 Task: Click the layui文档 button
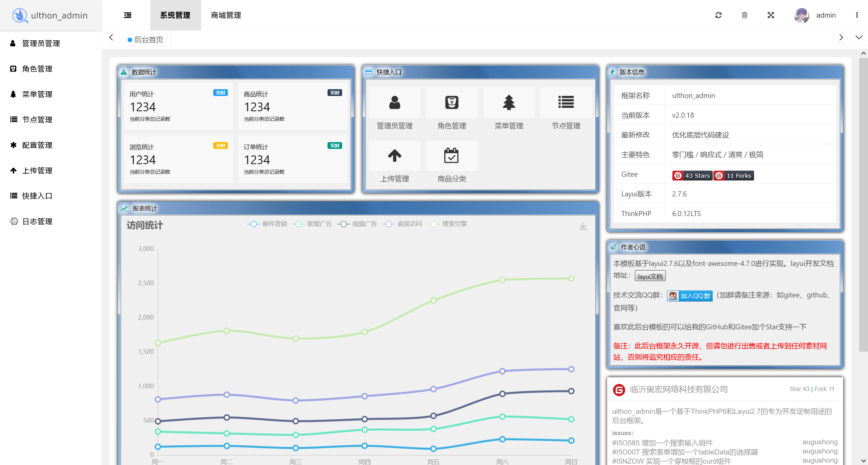pyautogui.click(x=650, y=276)
